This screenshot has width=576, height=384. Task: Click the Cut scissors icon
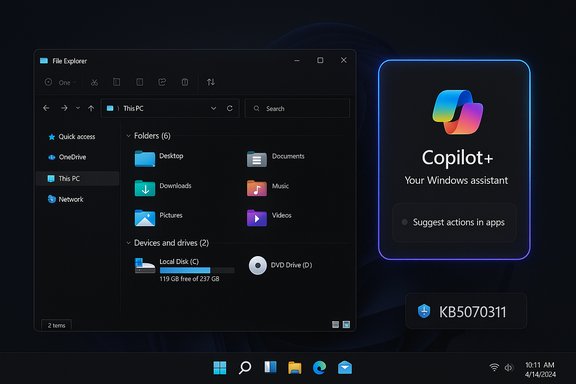point(94,82)
